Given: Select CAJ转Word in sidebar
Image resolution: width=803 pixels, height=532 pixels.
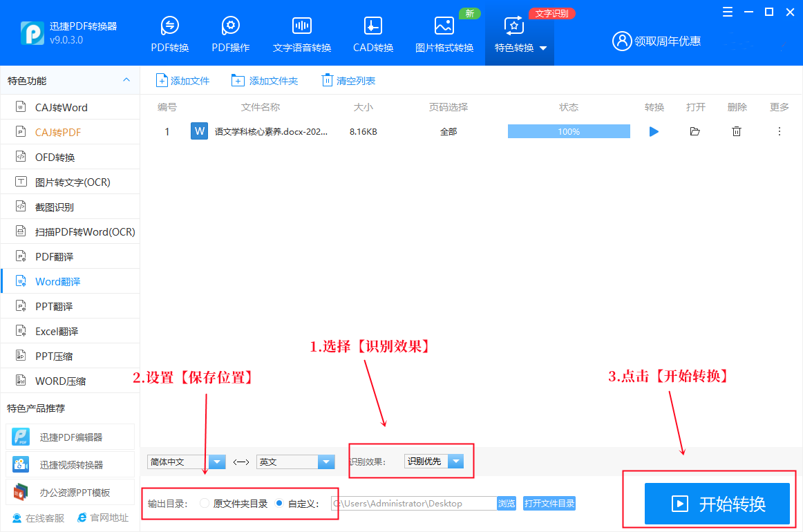Looking at the screenshot, I should [x=70, y=108].
